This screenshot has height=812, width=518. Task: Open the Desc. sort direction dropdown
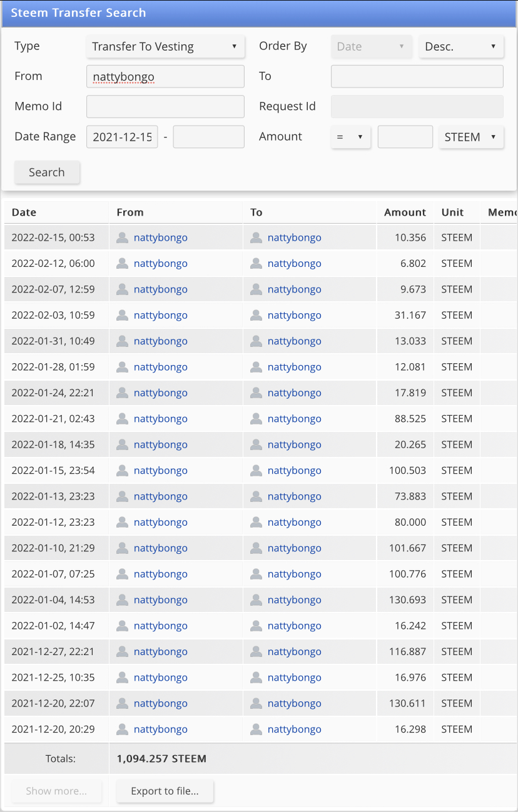(x=461, y=46)
